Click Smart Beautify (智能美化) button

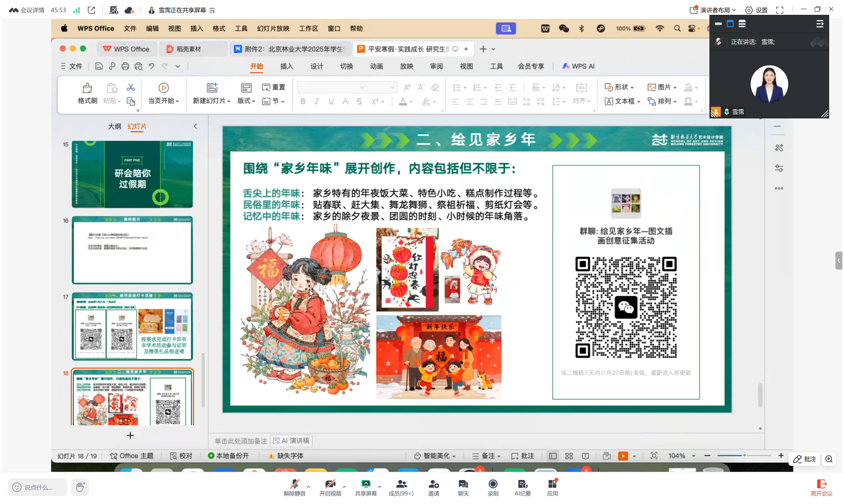point(435,456)
